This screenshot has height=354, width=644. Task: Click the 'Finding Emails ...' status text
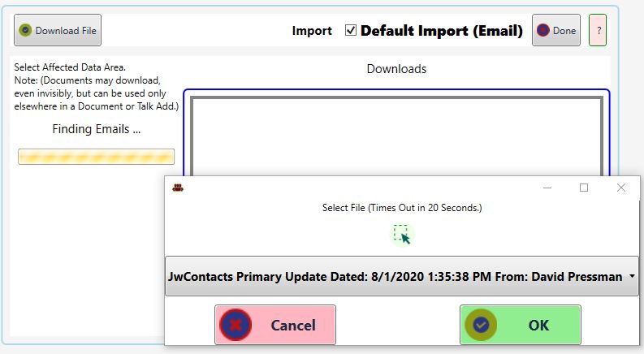[x=96, y=129]
